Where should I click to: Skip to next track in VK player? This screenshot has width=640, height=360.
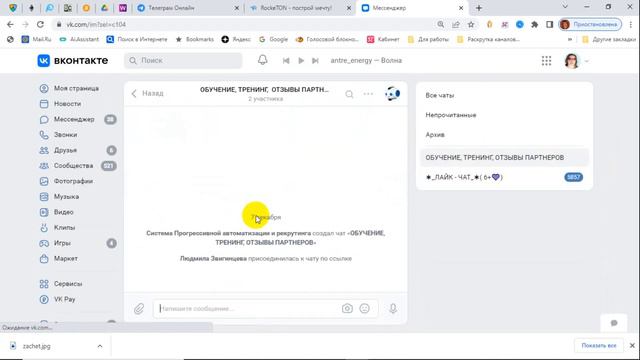(315, 60)
